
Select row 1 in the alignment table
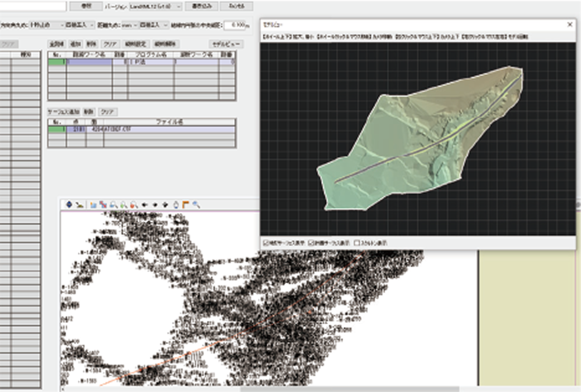click(x=142, y=62)
